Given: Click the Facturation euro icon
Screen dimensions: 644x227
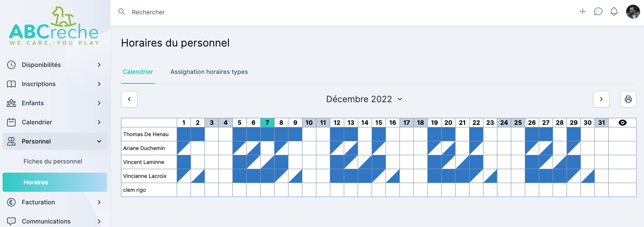Looking at the screenshot, I should coord(11,202).
